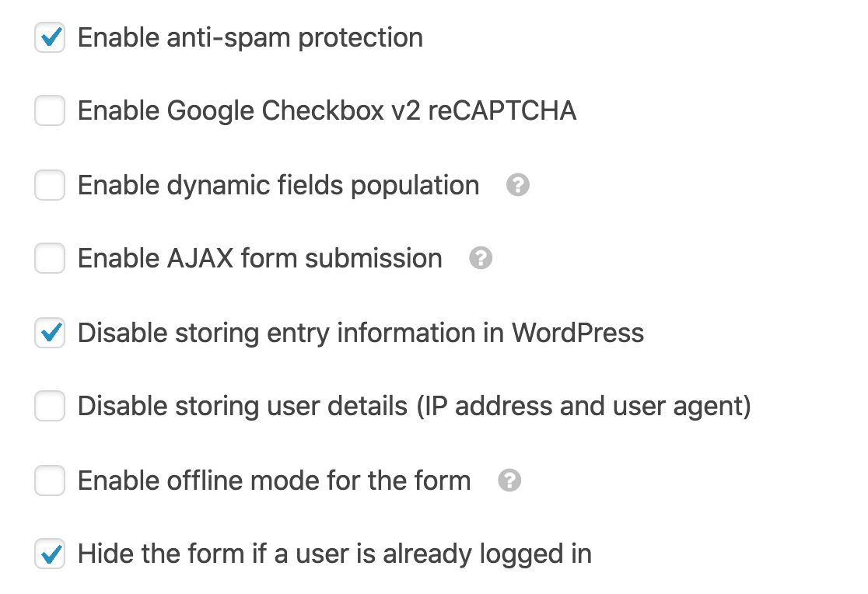Tick the Google Checkbox v2 reCAPTCHA checkbox
Screen dimensions: 868x594
click(50, 110)
